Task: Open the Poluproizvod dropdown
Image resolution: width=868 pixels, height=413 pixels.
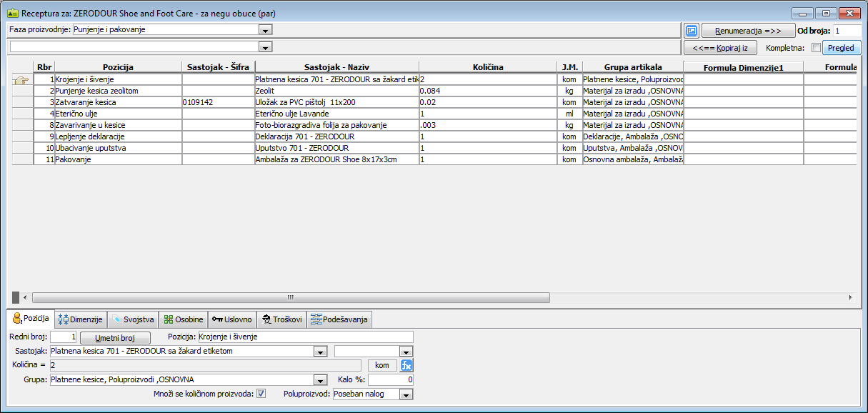Action: pos(406,394)
